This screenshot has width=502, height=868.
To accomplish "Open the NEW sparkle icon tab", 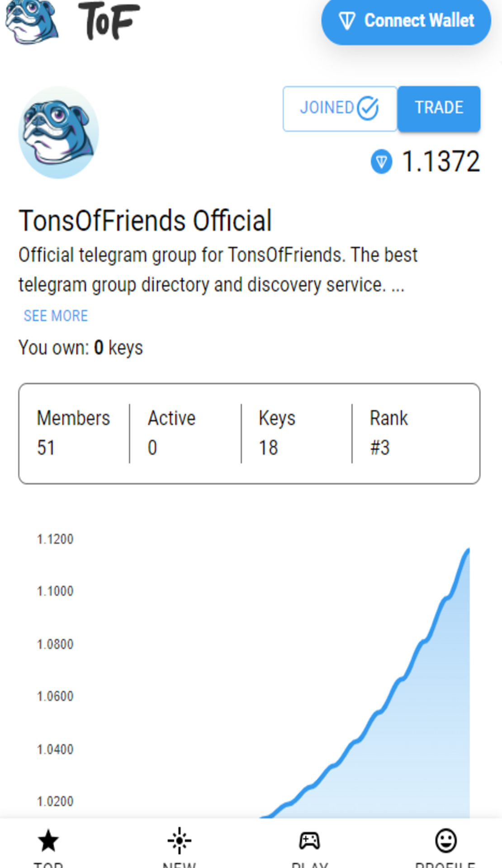I will [x=179, y=841].
